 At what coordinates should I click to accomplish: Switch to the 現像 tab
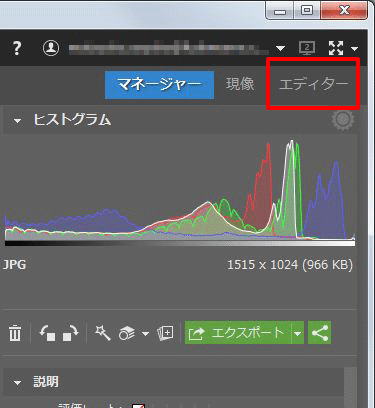coord(240,84)
